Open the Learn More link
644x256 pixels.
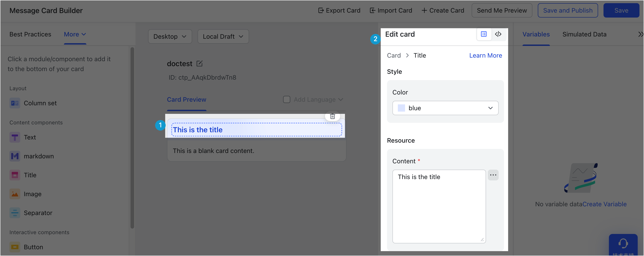486,56
